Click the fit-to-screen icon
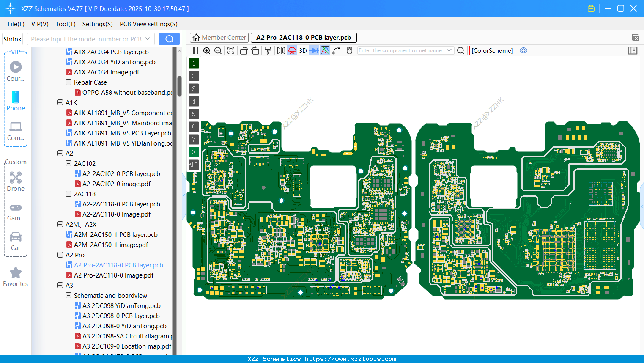 [231, 51]
